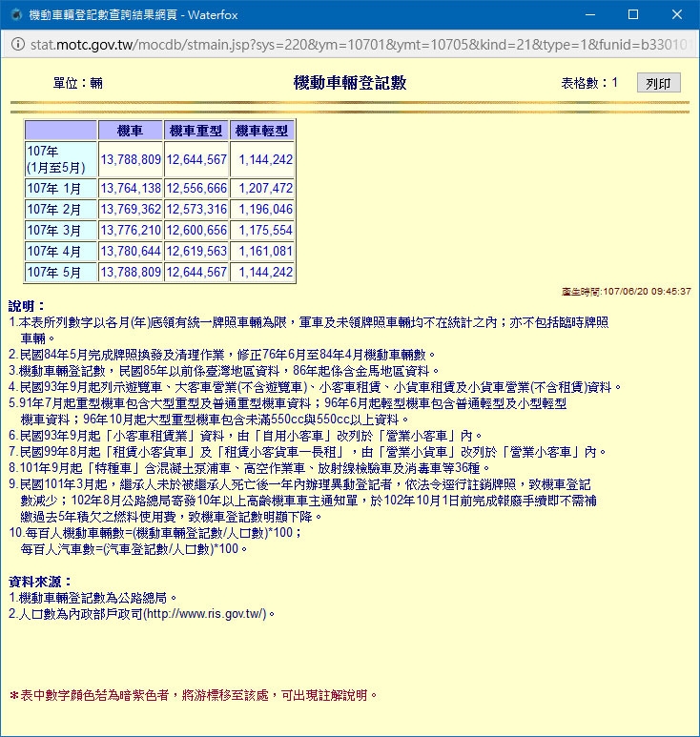Click the generation timestamp 107/06/20 09:45:37
The height and width of the screenshot is (737, 700).
pyautogui.click(x=647, y=292)
